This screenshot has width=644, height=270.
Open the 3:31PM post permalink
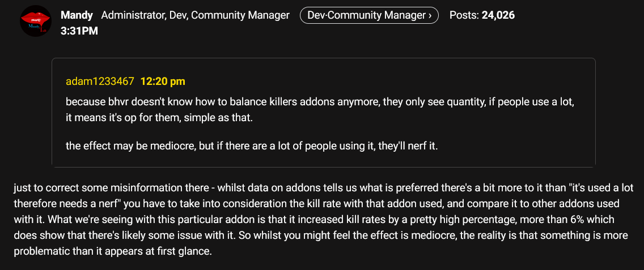(79, 31)
